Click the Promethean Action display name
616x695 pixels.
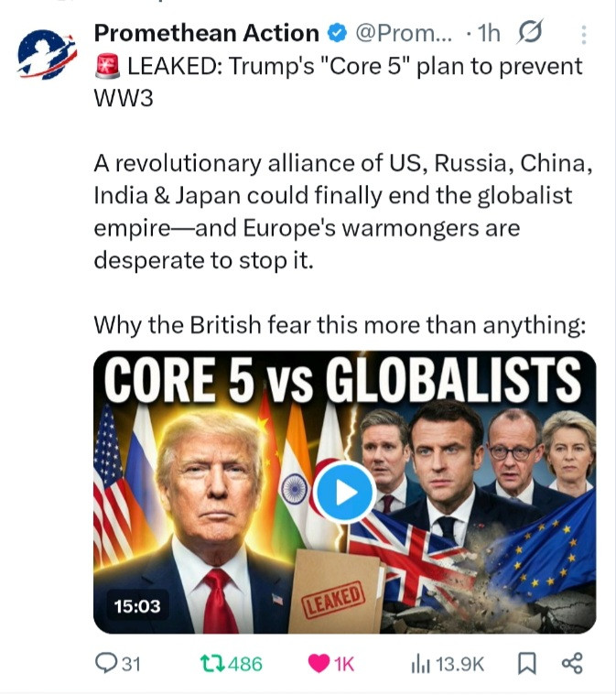(207, 33)
